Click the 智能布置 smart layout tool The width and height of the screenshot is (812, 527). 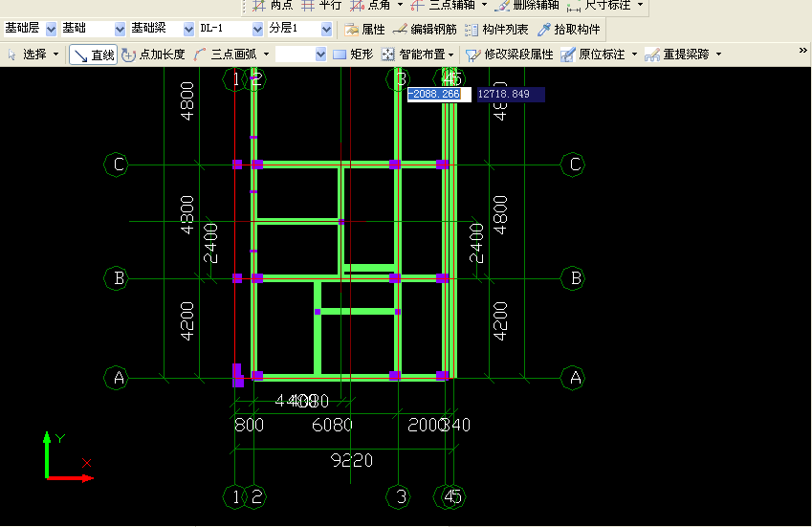(x=413, y=55)
